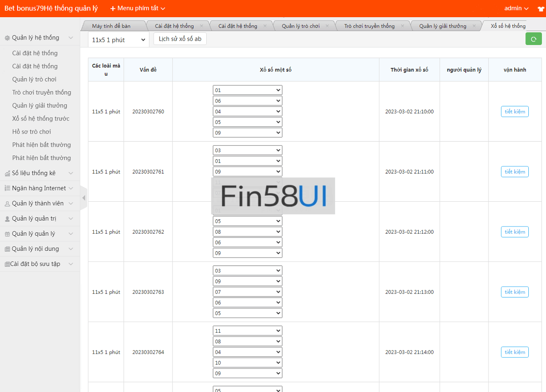Screen dimensions: 546x392
Task: Open last number dropdown of issue 20230302764
Action: [247, 374]
